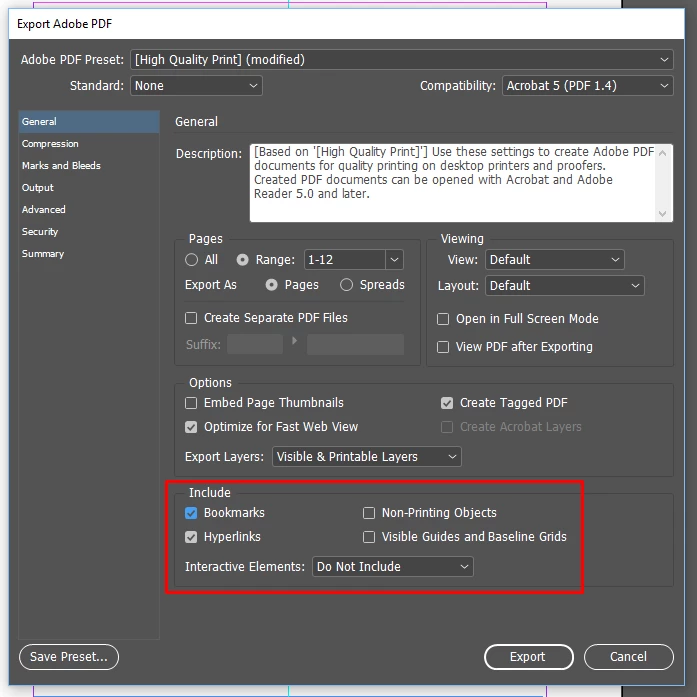Open the Standard dropdown set to None
The width and height of the screenshot is (697, 697).
pos(196,86)
